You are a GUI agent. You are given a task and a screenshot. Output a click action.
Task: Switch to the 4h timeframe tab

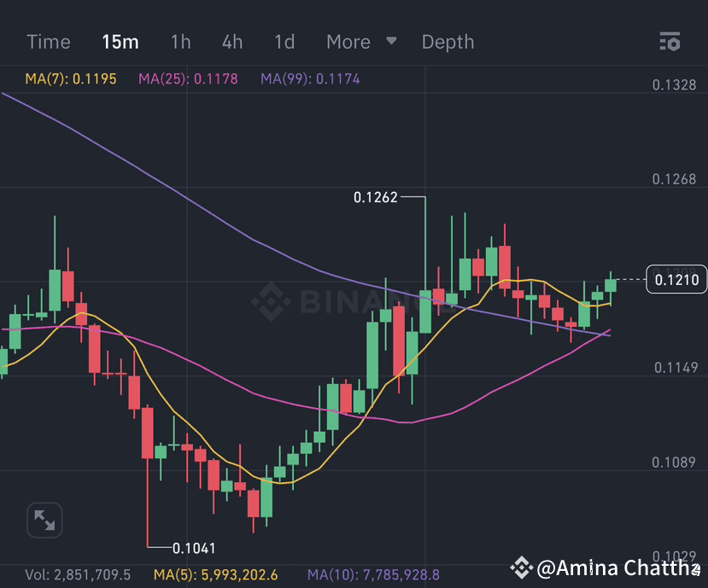click(x=231, y=41)
